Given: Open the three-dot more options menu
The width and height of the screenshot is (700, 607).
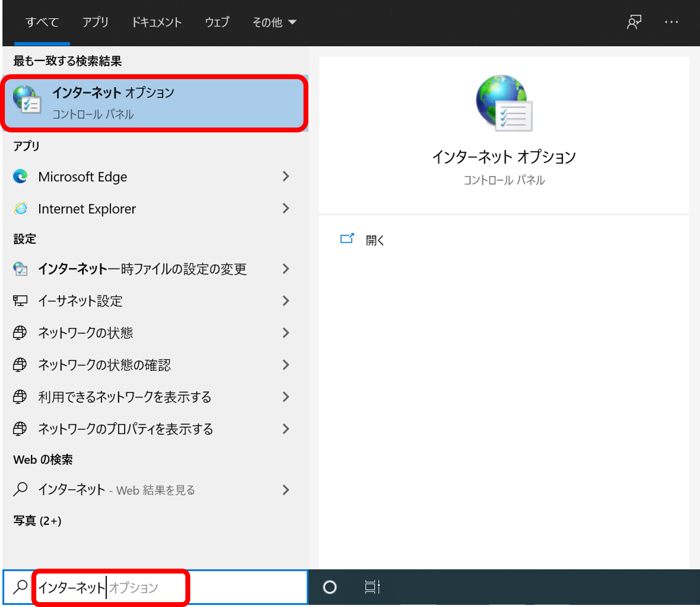Looking at the screenshot, I should (671, 22).
